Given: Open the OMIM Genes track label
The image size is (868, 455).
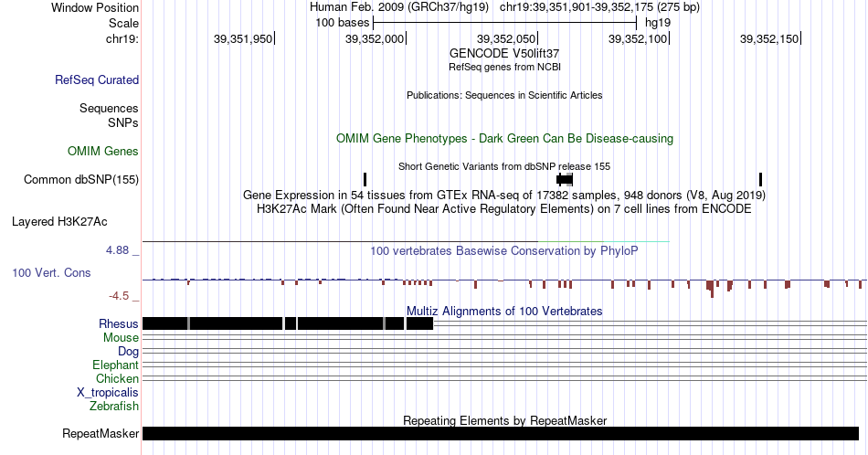Looking at the screenshot, I should coord(103,151).
